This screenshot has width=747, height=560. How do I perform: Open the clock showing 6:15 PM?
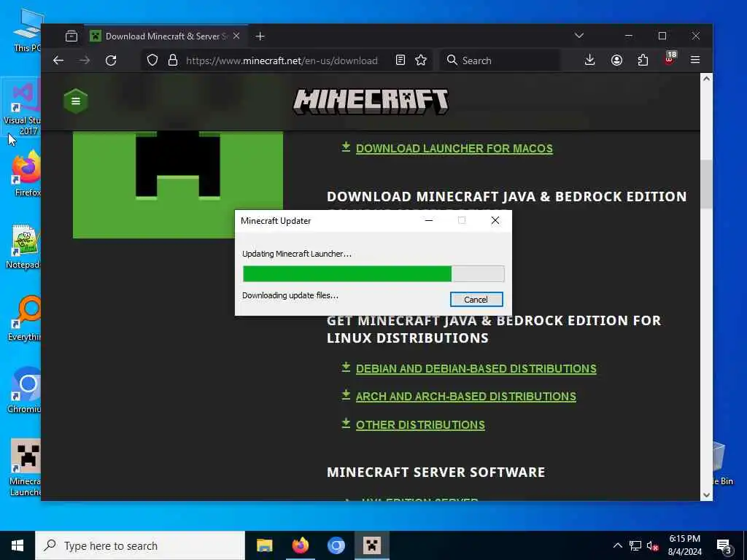tap(684, 545)
